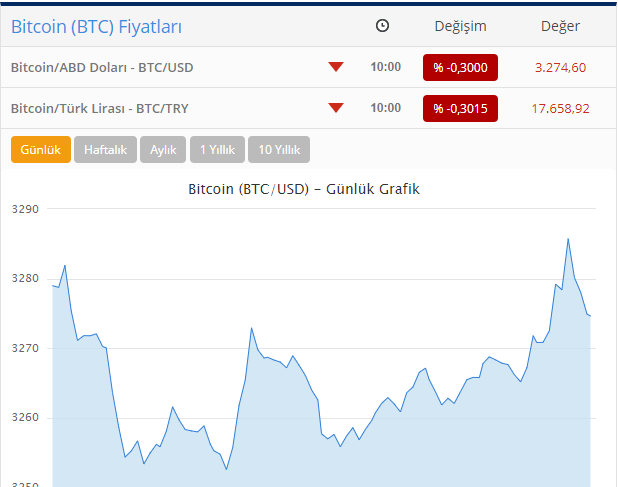Click the red down arrow in the BTC/TRY row
Viewport: 618px width, 487px height.
(x=336, y=108)
